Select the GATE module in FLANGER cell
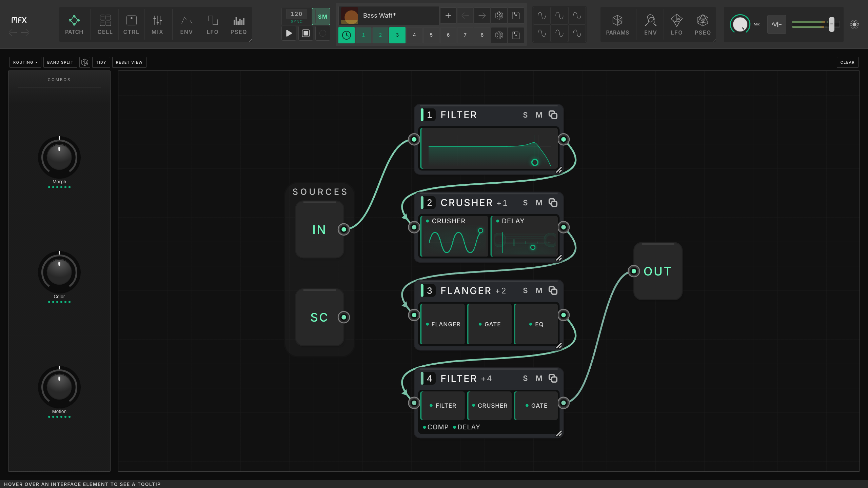The height and width of the screenshot is (488, 868). tap(489, 324)
